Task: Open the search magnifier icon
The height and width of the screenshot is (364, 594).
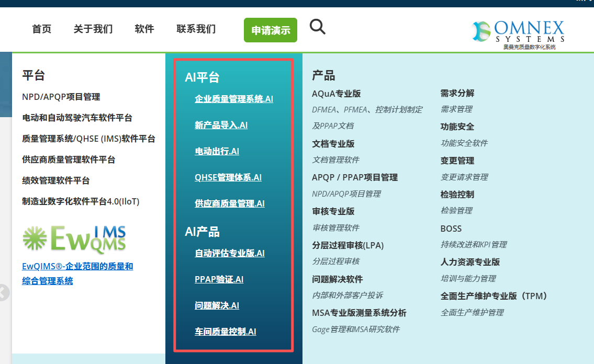Action: pyautogui.click(x=318, y=27)
